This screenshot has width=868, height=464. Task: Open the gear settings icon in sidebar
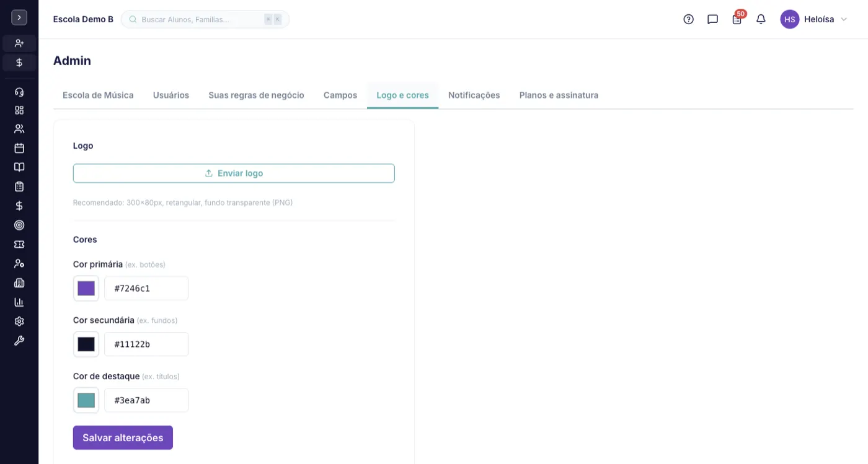click(19, 322)
